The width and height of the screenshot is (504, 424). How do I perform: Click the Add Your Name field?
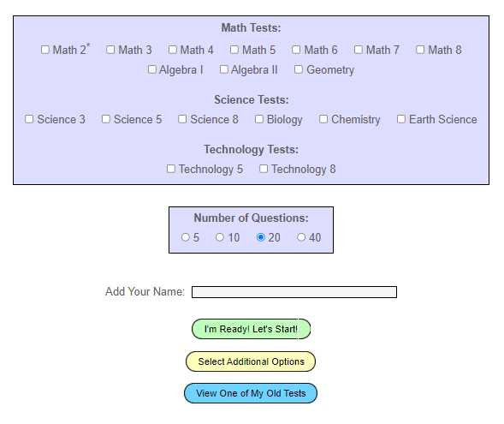tap(294, 292)
